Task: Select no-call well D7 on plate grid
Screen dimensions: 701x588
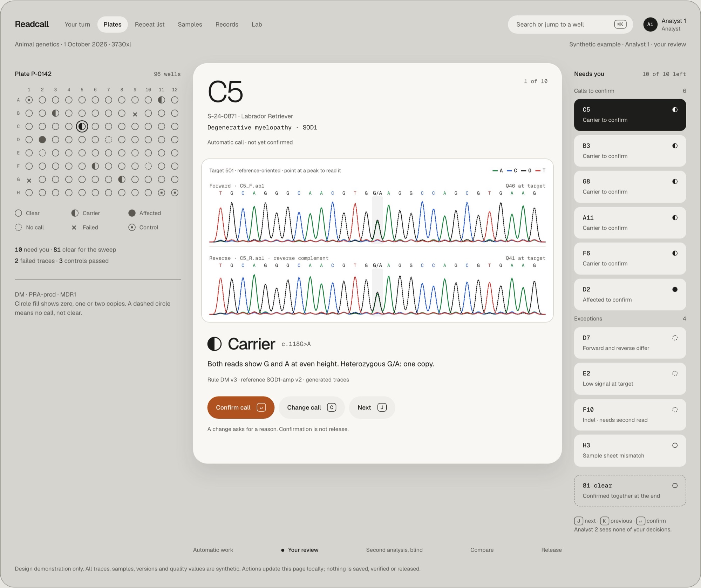Action: coord(108,140)
